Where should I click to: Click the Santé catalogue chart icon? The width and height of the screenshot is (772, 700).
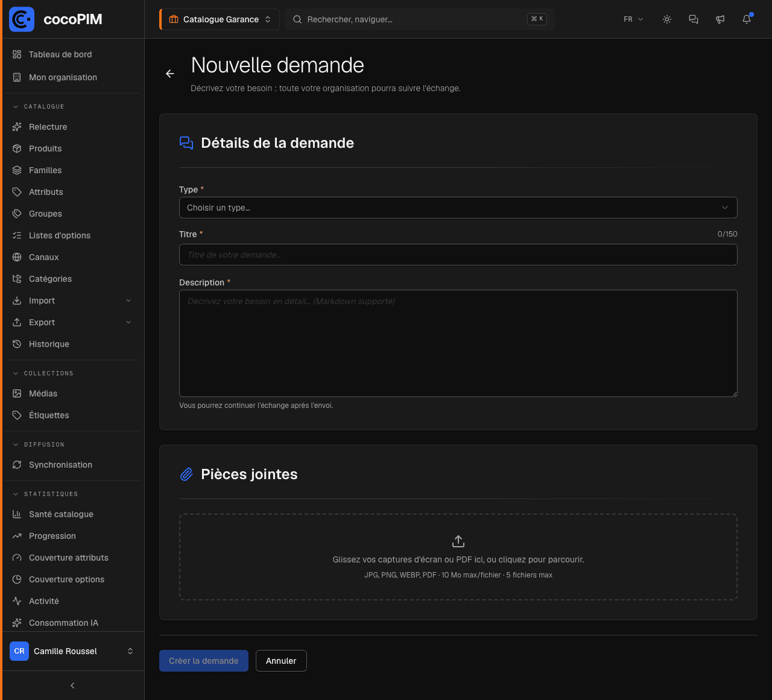(x=17, y=514)
